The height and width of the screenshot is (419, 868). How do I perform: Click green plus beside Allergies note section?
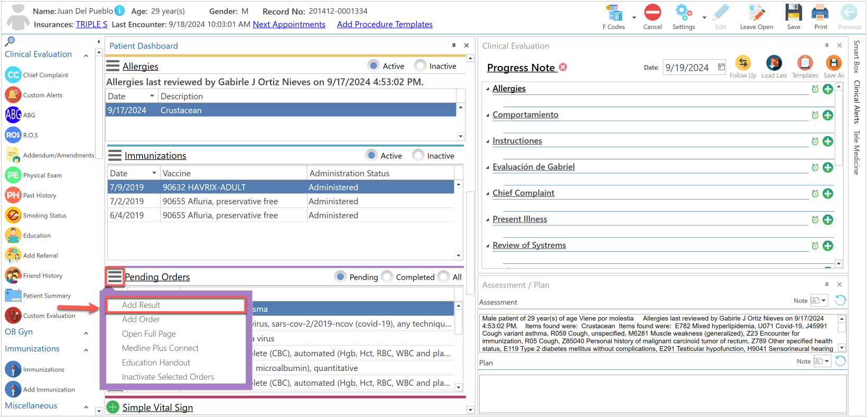828,89
